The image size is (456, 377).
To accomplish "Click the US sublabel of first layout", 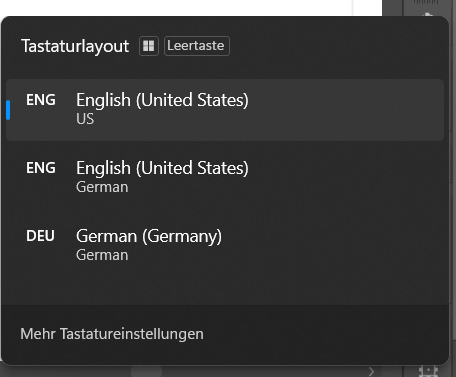I will point(85,119).
